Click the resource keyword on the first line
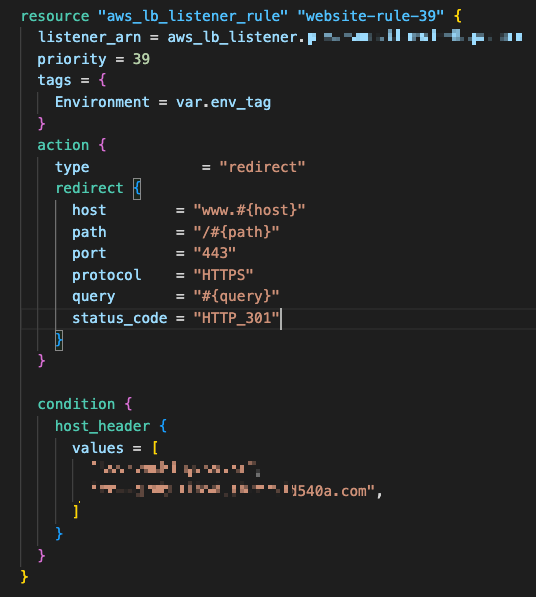 [55, 16]
